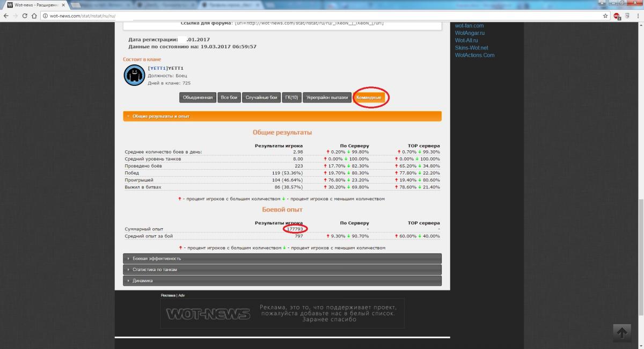The width and height of the screenshot is (644, 349).
Task: Select the Суммарный опыт value 177793
Action: [294, 229]
